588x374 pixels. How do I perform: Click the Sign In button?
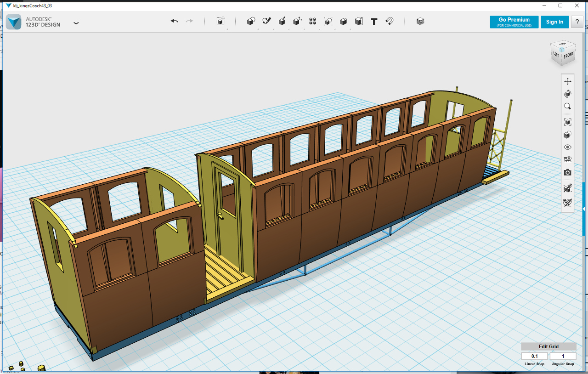pyautogui.click(x=554, y=22)
